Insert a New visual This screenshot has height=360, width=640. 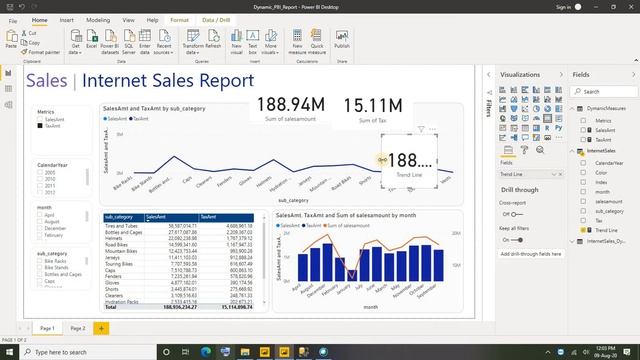(236, 42)
